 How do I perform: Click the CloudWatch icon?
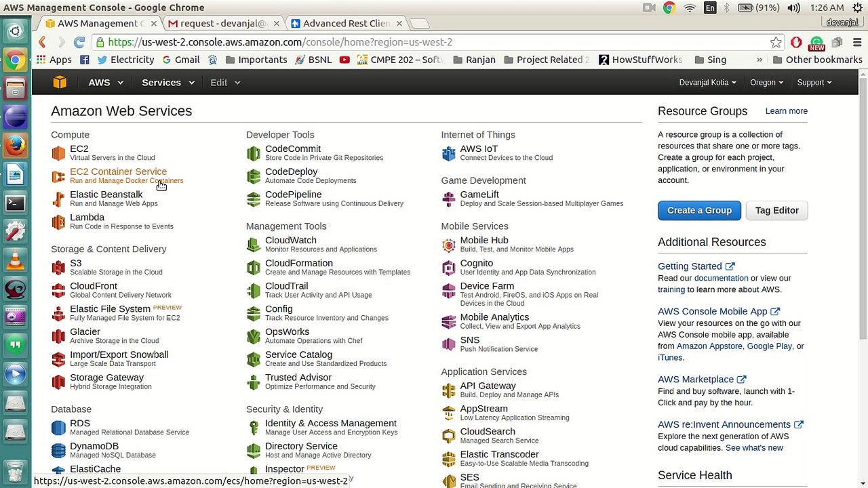[x=254, y=245]
